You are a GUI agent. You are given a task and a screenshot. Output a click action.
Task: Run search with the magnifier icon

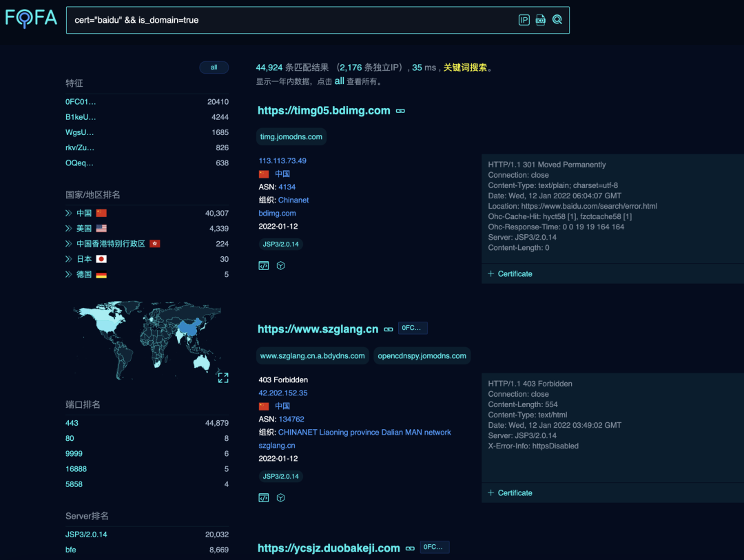pos(557,20)
